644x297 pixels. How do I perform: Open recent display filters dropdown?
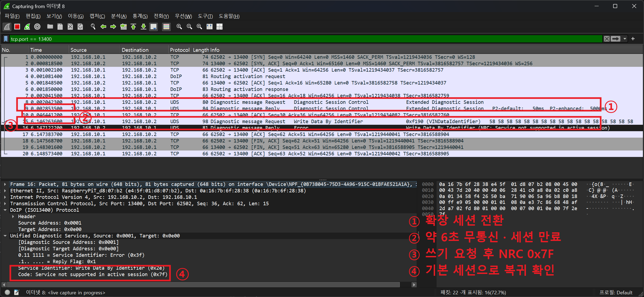click(625, 39)
